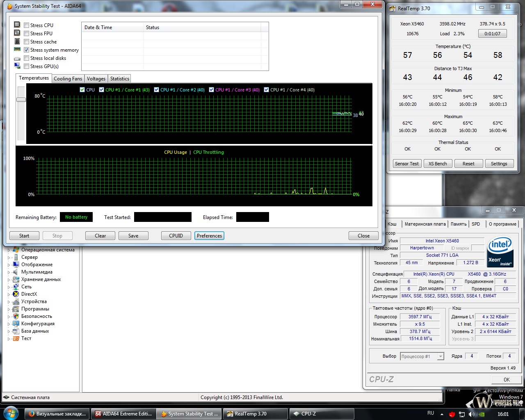Open the Statistics tab
Viewport: 525px width, 420px height.
point(120,79)
